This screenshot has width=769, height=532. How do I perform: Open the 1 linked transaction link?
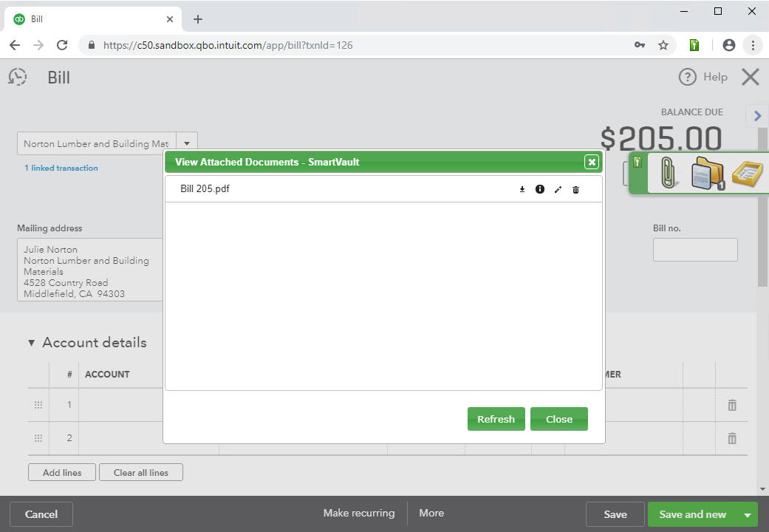tap(61, 168)
